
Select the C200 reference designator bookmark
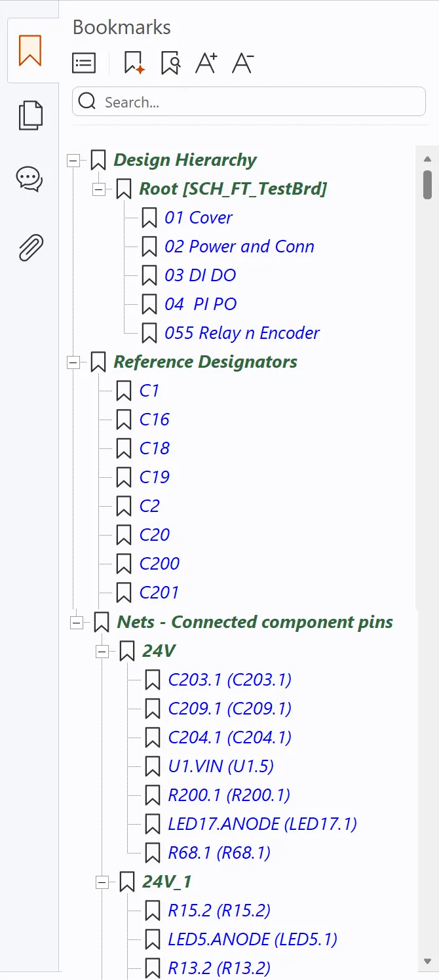[x=159, y=564]
